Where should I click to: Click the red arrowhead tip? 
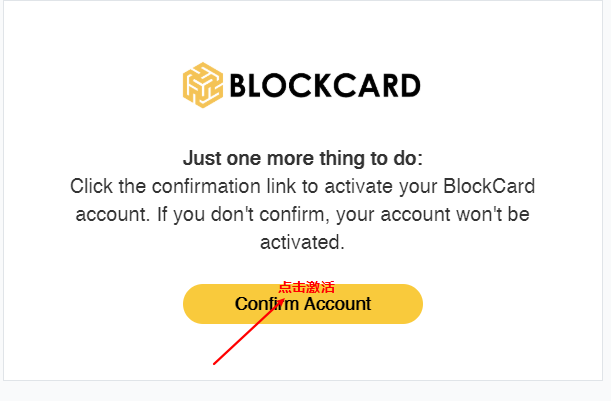284,297
